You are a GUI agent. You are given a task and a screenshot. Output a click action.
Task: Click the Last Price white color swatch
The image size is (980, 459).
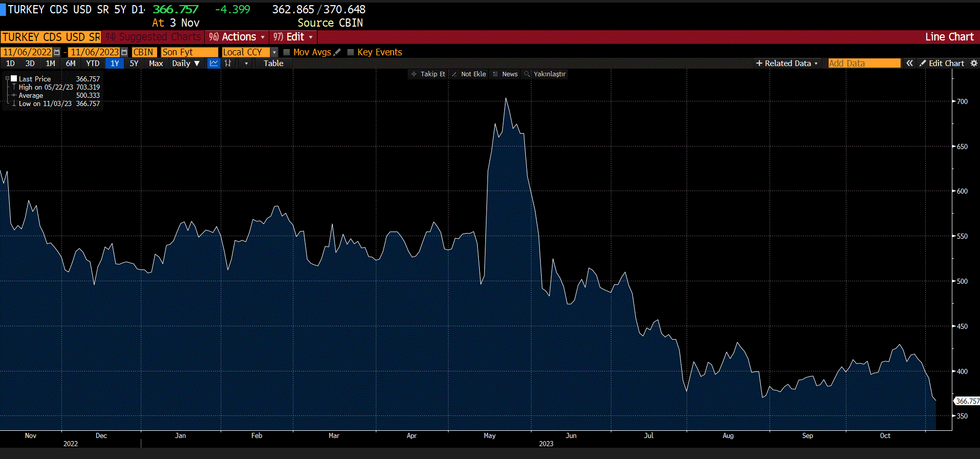tap(14, 79)
